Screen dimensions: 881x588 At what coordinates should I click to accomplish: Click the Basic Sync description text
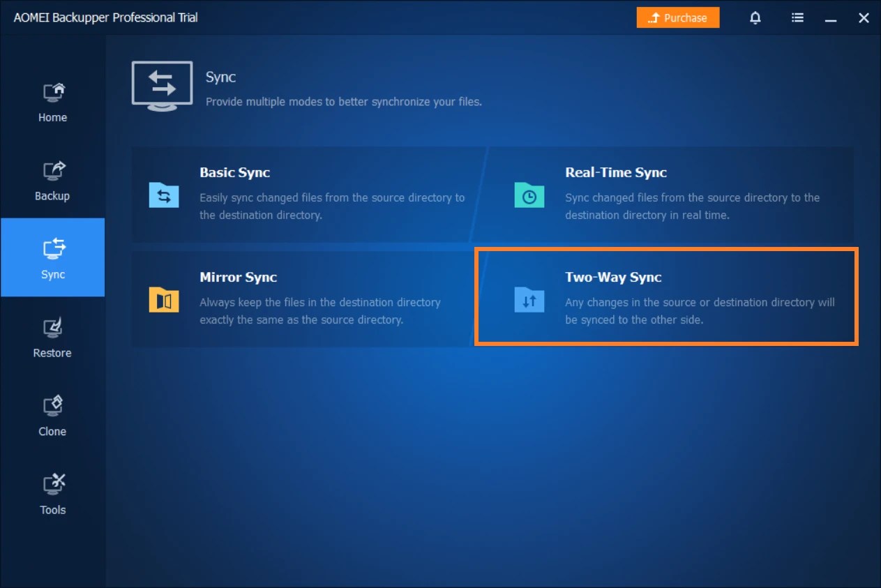(x=332, y=206)
